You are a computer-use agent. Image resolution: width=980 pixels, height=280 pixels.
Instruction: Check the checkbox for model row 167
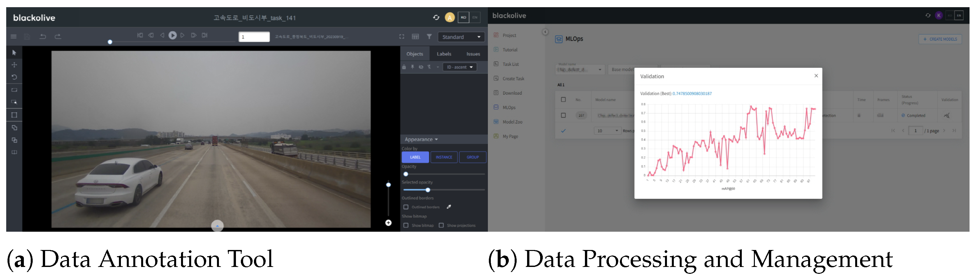(x=563, y=116)
